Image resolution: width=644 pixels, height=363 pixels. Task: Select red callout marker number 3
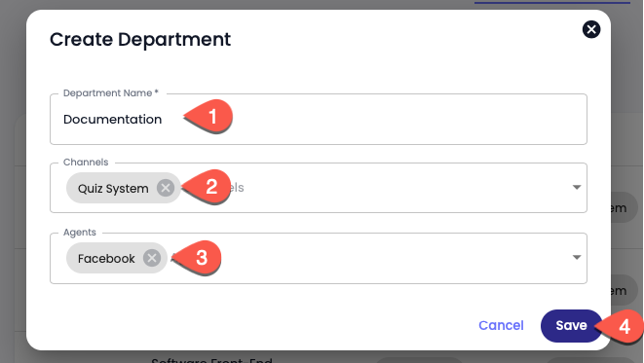(x=197, y=258)
